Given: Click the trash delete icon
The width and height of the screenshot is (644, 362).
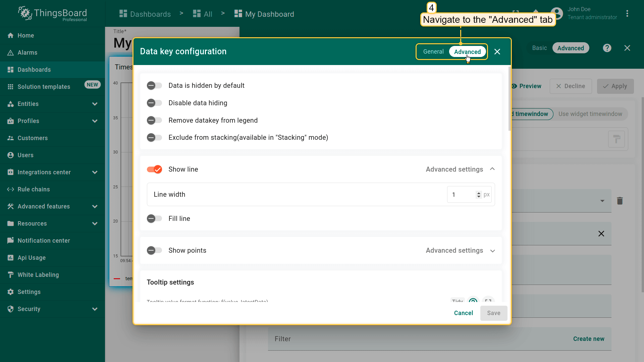Looking at the screenshot, I should [x=620, y=201].
